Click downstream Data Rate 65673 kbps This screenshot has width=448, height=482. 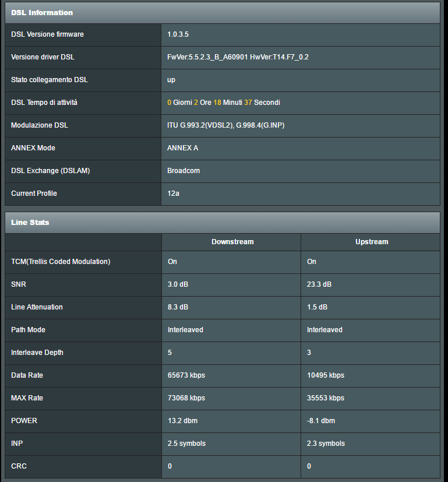coord(186,375)
